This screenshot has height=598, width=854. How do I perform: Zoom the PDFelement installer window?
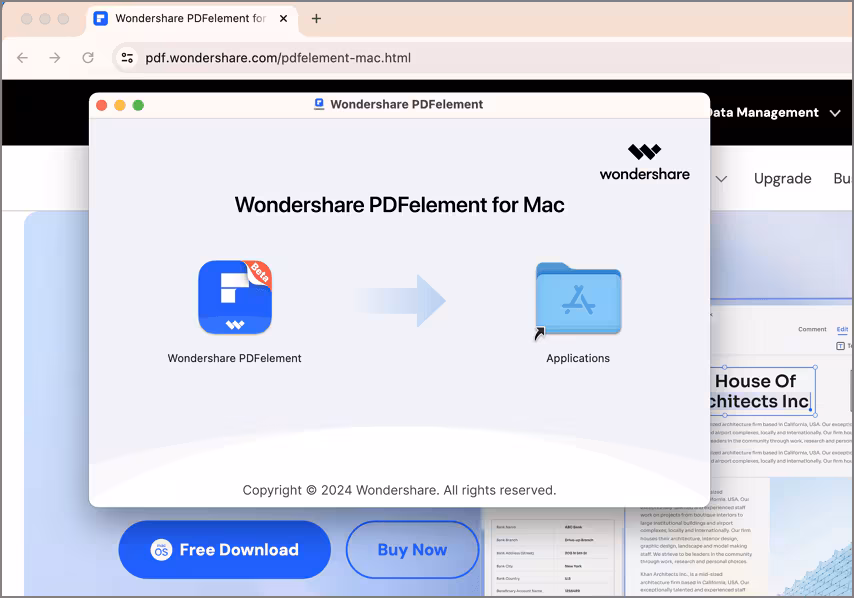point(138,105)
